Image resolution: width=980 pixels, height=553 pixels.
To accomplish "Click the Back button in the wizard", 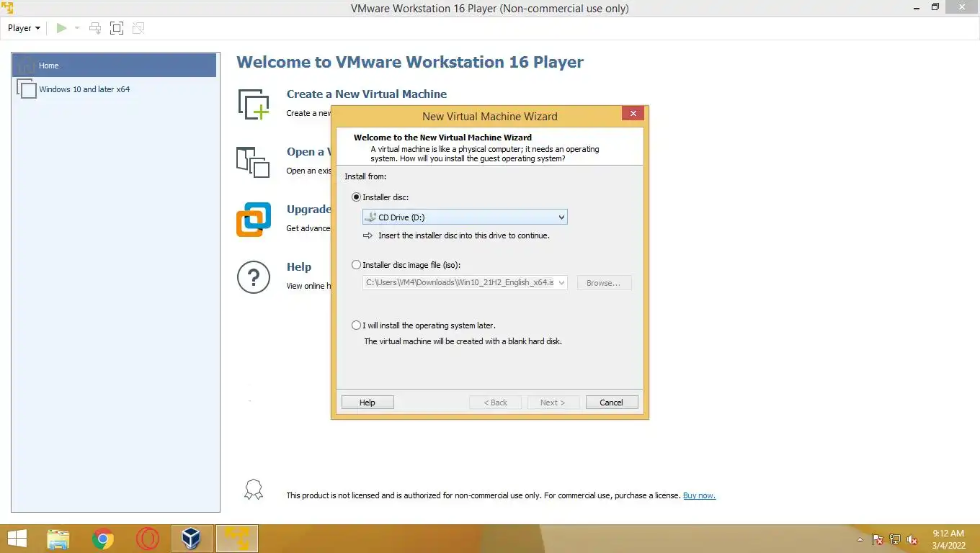I will 496,403.
